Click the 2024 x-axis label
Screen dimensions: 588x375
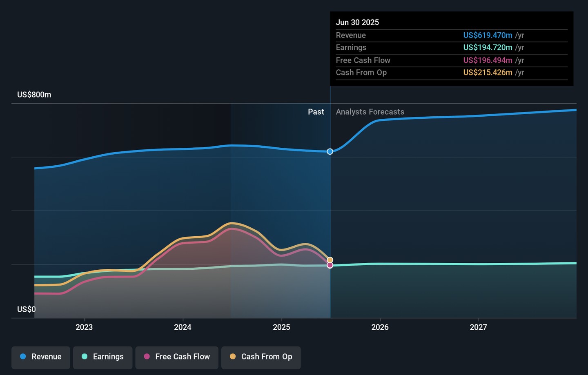tap(183, 327)
